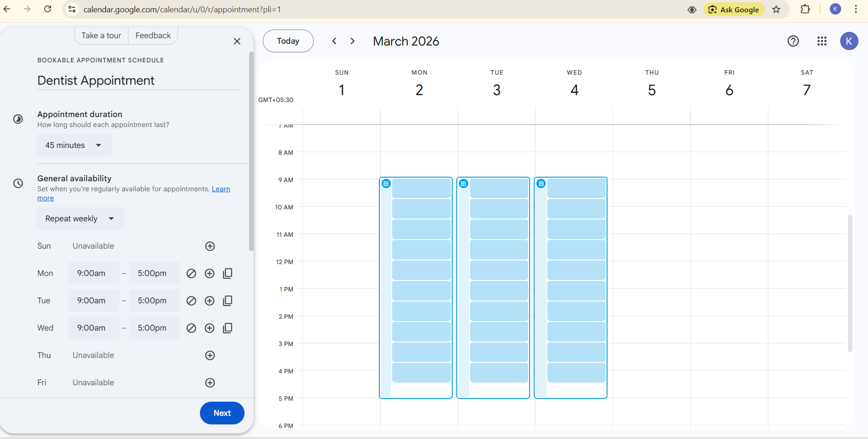Copy Monday's time to all days

point(228,273)
